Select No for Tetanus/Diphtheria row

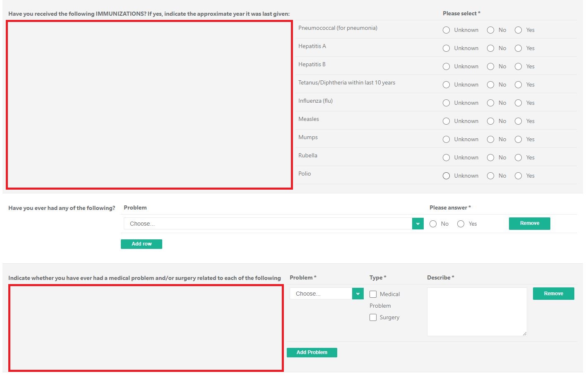pyautogui.click(x=490, y=84)
